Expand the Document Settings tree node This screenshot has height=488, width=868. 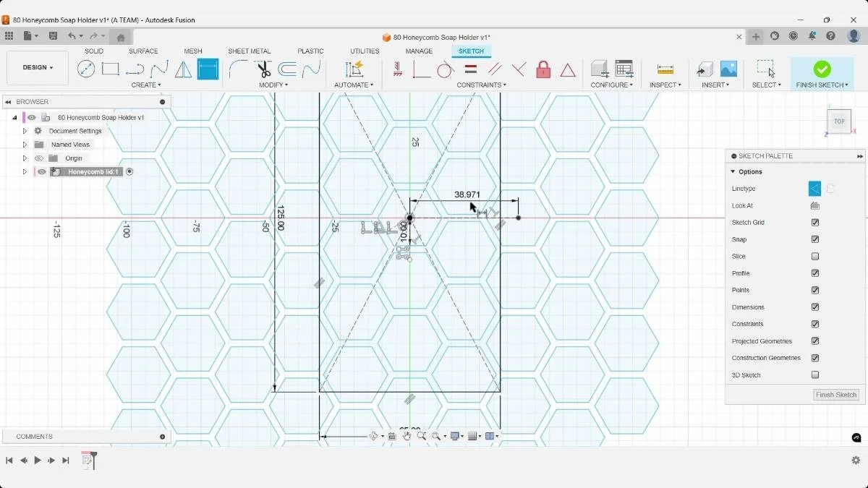25,131
